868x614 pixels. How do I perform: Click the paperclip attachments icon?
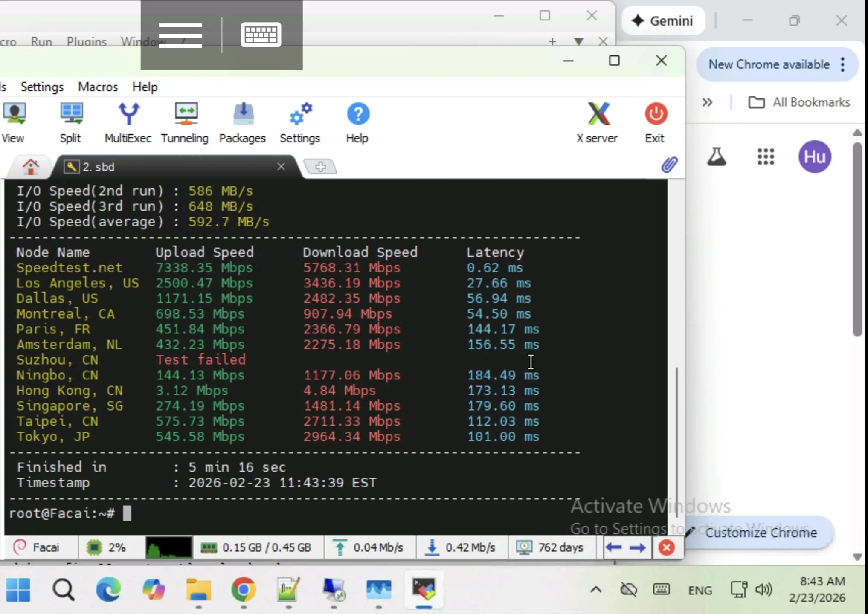(669, 165)
